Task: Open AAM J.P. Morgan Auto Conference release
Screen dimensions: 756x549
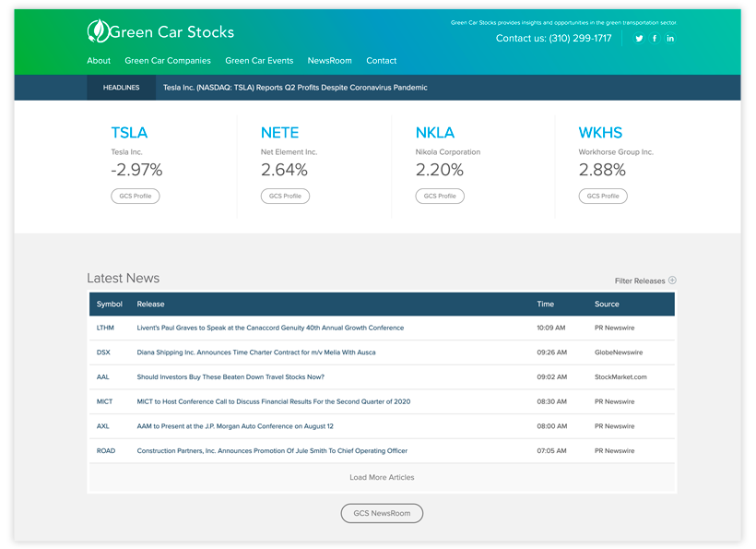Action: 235,426
